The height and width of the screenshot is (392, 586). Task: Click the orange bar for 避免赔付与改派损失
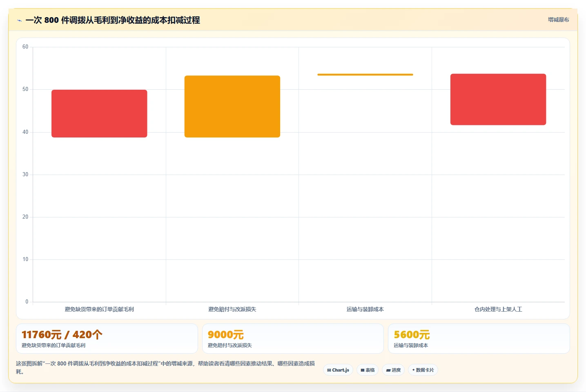tap(232, 106)
